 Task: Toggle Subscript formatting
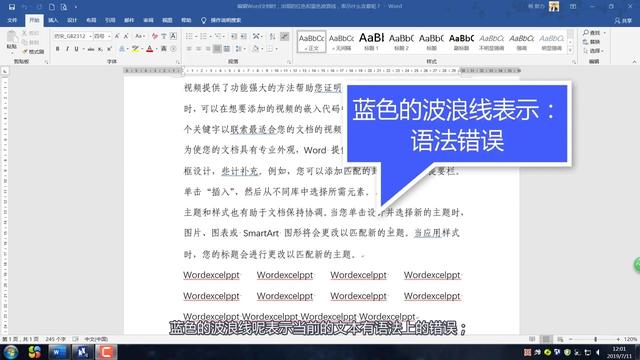[x=100, y=49]
